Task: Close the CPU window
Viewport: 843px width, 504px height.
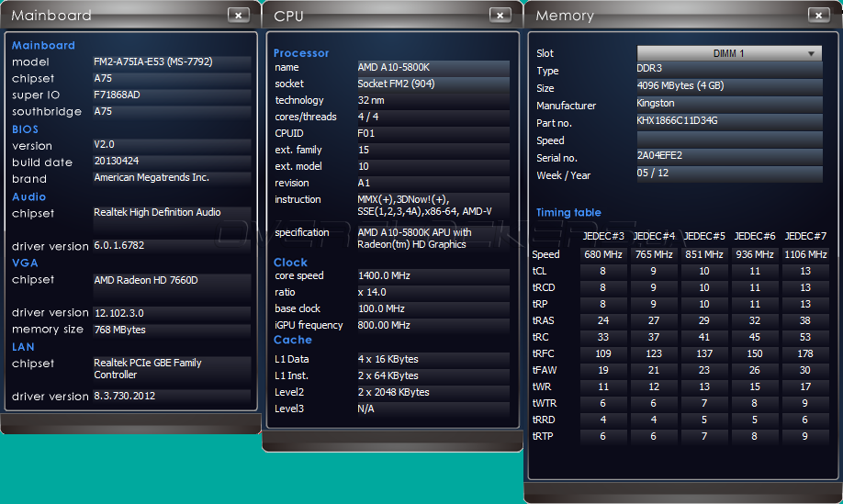Action: point(500,15)
